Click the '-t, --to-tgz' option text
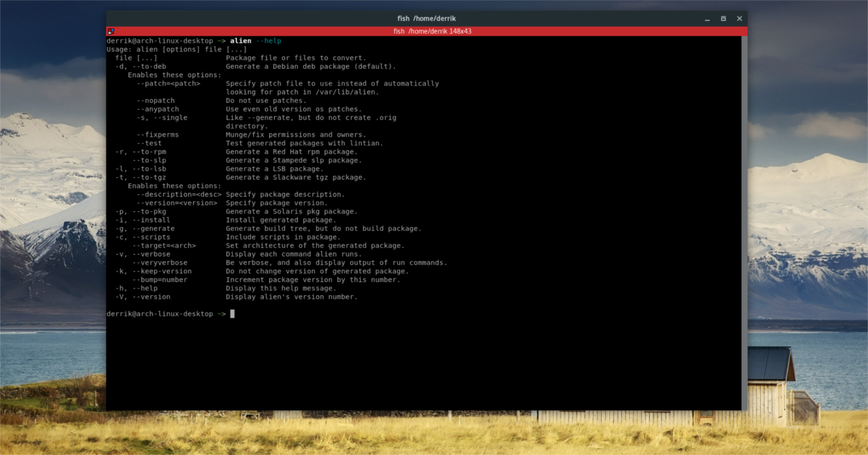 pos(140,177)
